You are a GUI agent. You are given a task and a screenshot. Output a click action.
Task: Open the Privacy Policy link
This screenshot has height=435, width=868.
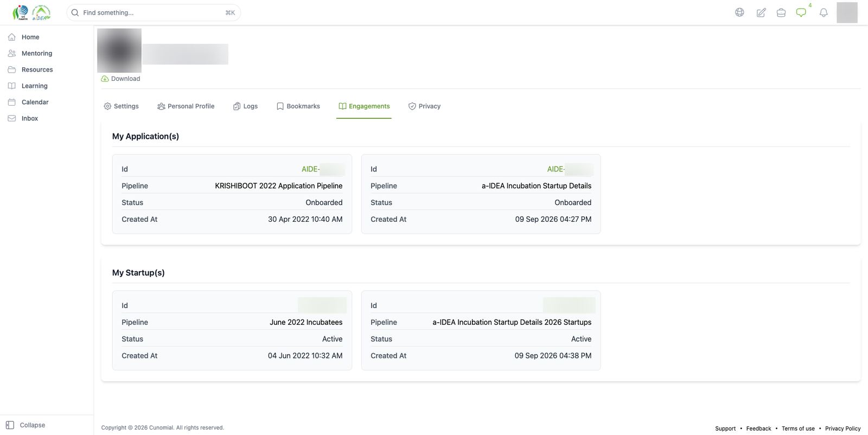pyautogui.click(x=843, y=428)
